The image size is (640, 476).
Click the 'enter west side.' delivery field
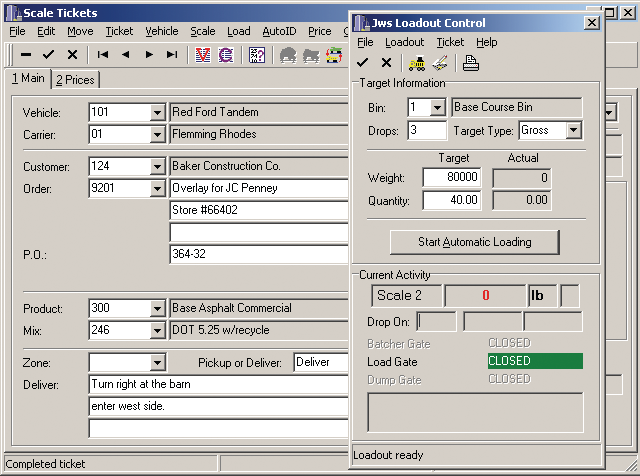218,406
